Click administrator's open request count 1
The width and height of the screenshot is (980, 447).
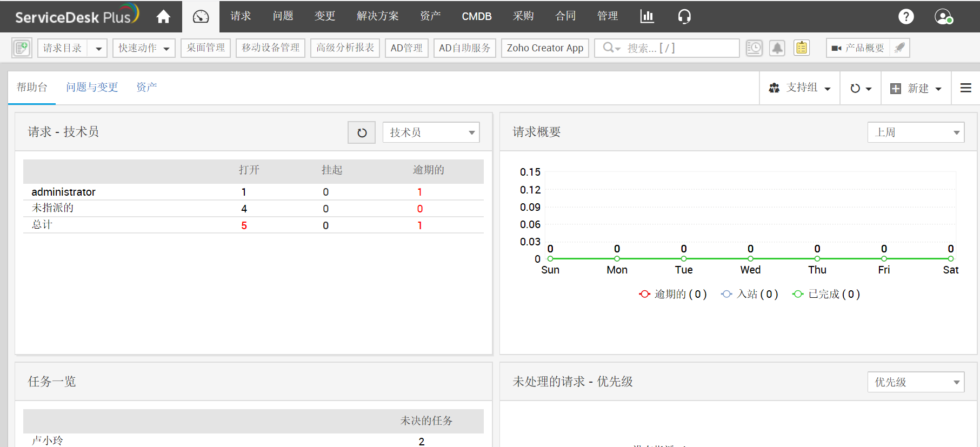coord(244,192)
